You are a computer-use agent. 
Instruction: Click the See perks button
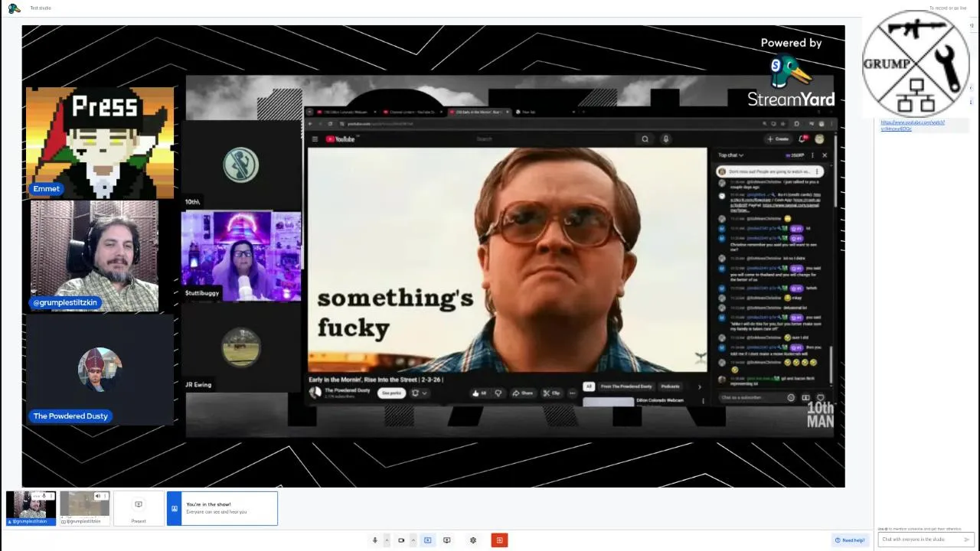click(391, 393)
